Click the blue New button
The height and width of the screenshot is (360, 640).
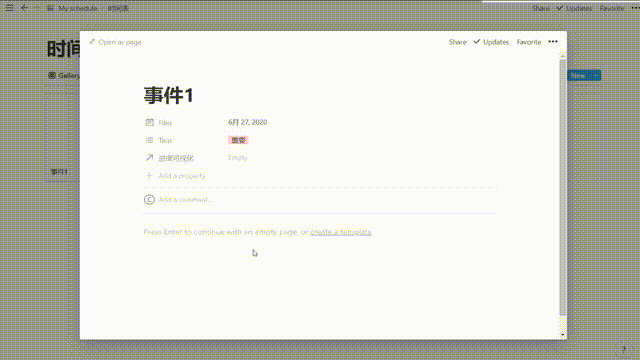click(578, 76)
